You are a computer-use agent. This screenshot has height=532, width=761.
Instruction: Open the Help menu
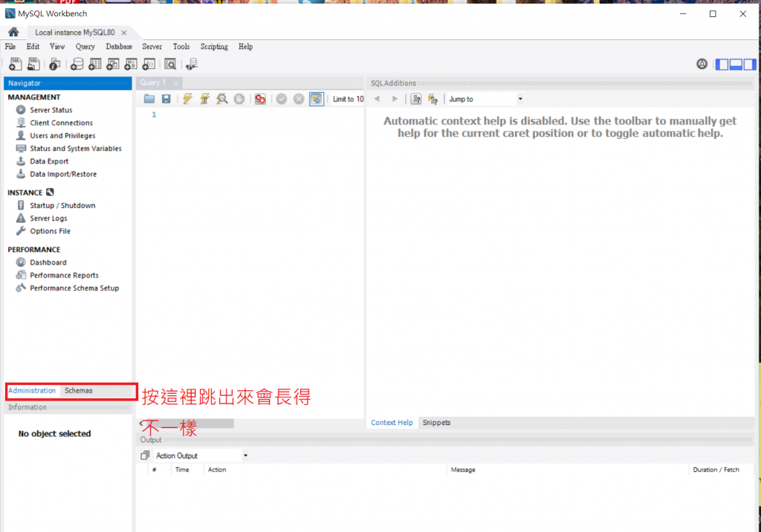coord(245,47)
